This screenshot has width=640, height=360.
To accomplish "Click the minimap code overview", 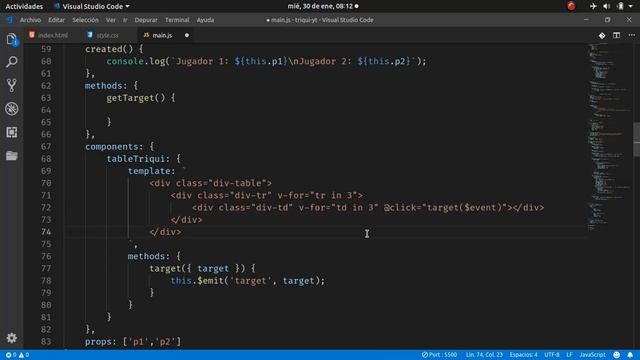I will click(x=610, y=137).
